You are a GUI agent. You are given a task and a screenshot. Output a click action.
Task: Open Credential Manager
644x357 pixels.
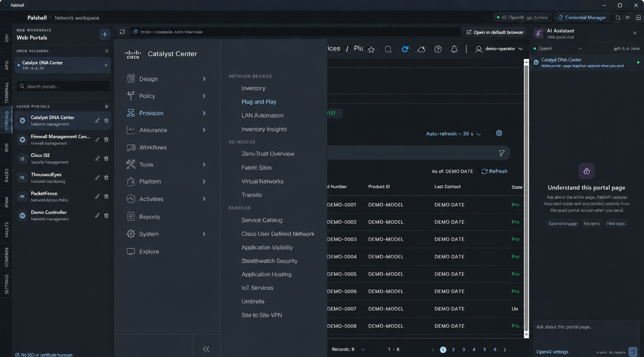pyautogui.click(x=582, y=18)
